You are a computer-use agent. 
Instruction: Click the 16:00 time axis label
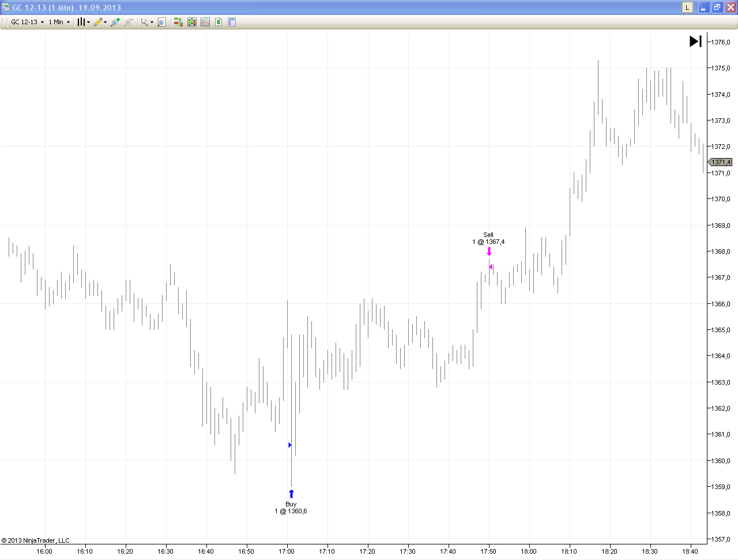44,551
